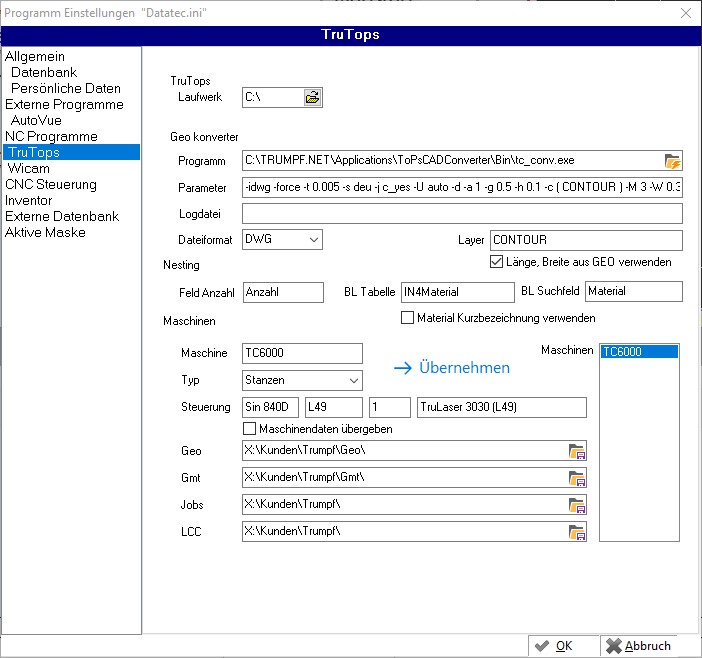
Task: Browse folder for Jobs path
Action: coord(577,505)
